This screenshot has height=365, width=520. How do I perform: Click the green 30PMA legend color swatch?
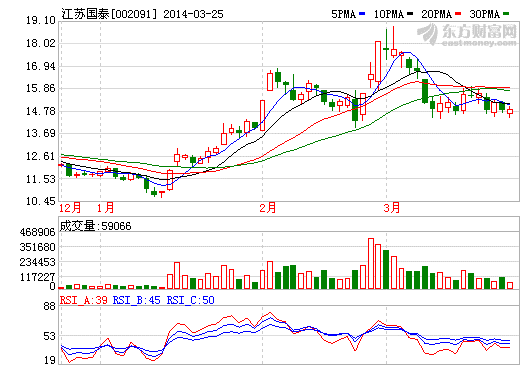(506, 14)
